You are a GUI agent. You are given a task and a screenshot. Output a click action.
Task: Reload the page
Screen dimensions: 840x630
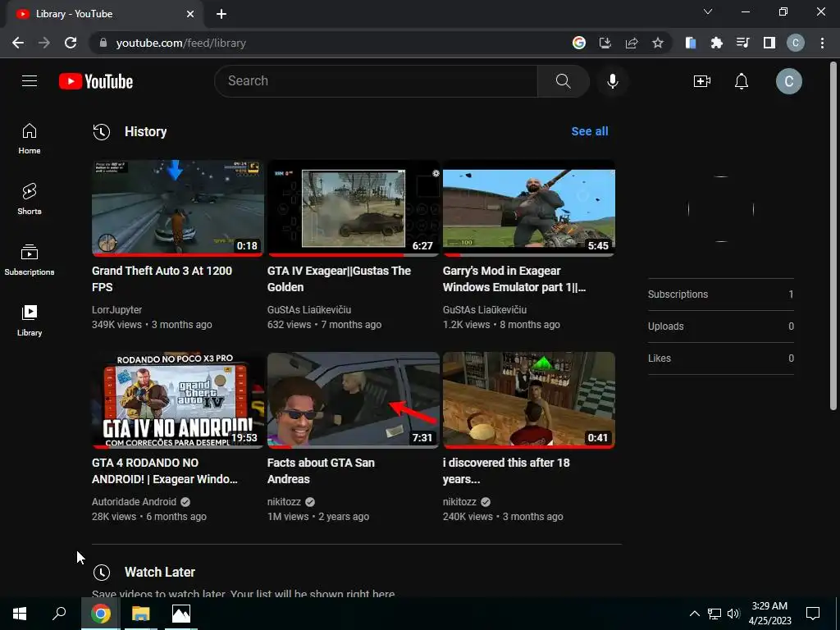[71, 43]
